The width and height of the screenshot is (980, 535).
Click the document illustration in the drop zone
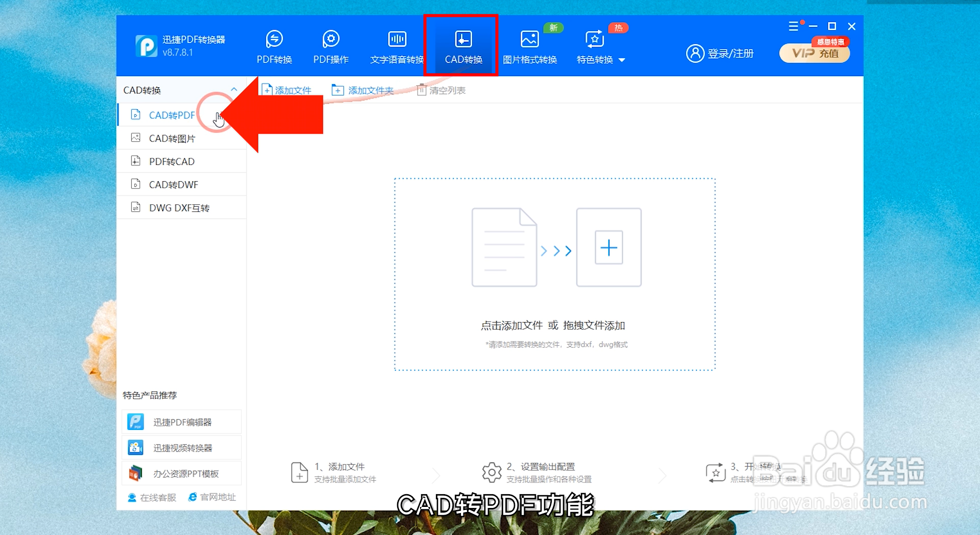tap(504, 247)
